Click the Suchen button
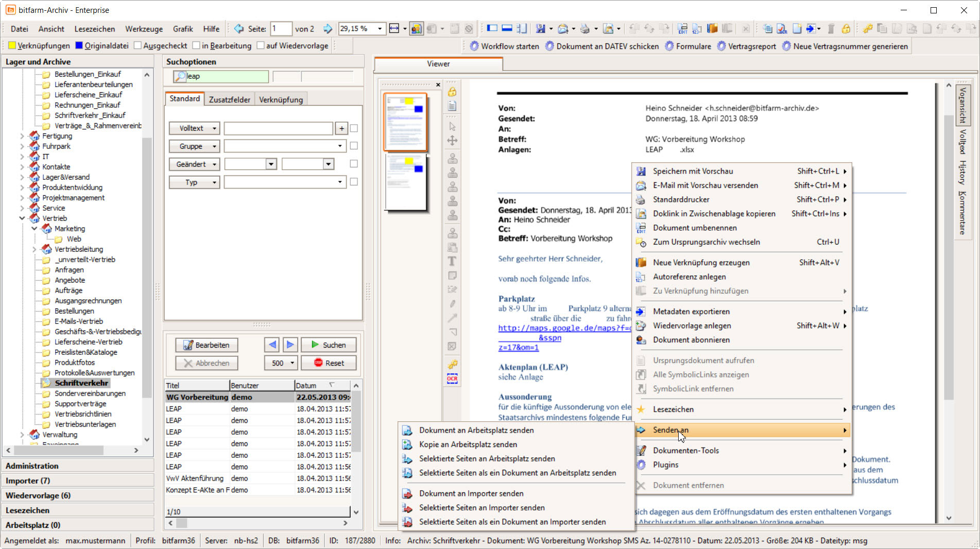Screen dimensions: 980x549 click(x=328, y=345)
